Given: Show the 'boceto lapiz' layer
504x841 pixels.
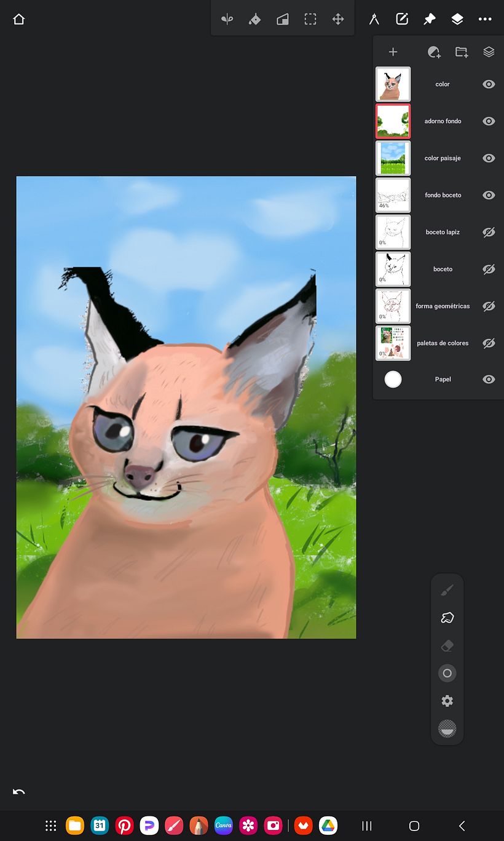Looking at the screenshot, I should tap(489, 233).
